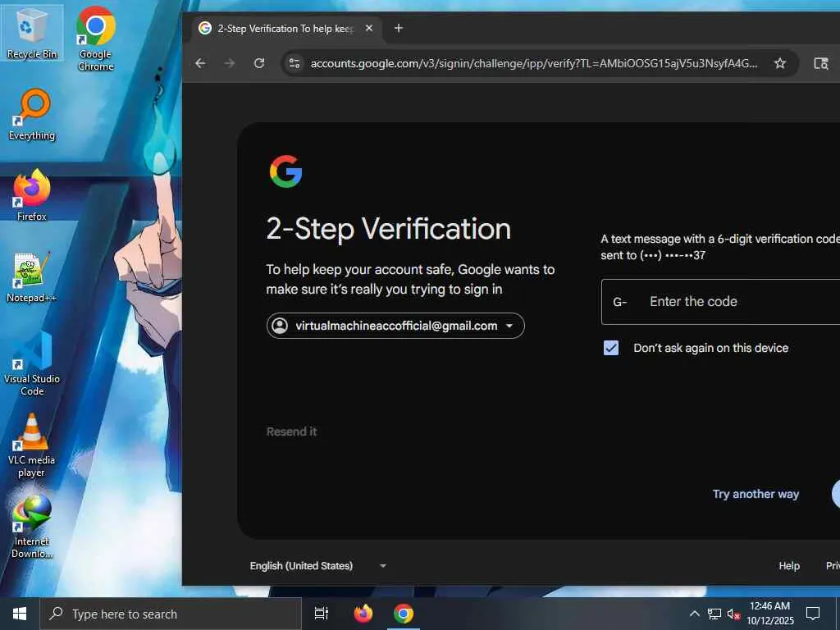Click the Type here to search box
840x630 pixels.
pos(171,614)
